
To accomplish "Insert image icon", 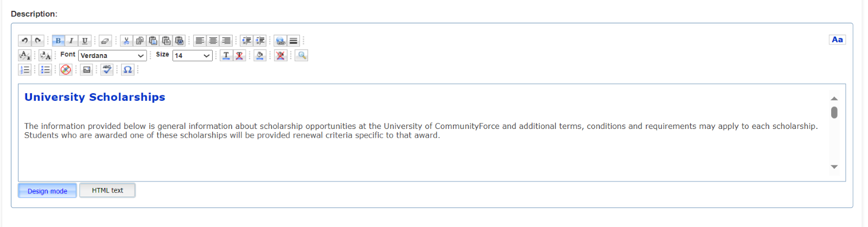I will tap(86, 69).
